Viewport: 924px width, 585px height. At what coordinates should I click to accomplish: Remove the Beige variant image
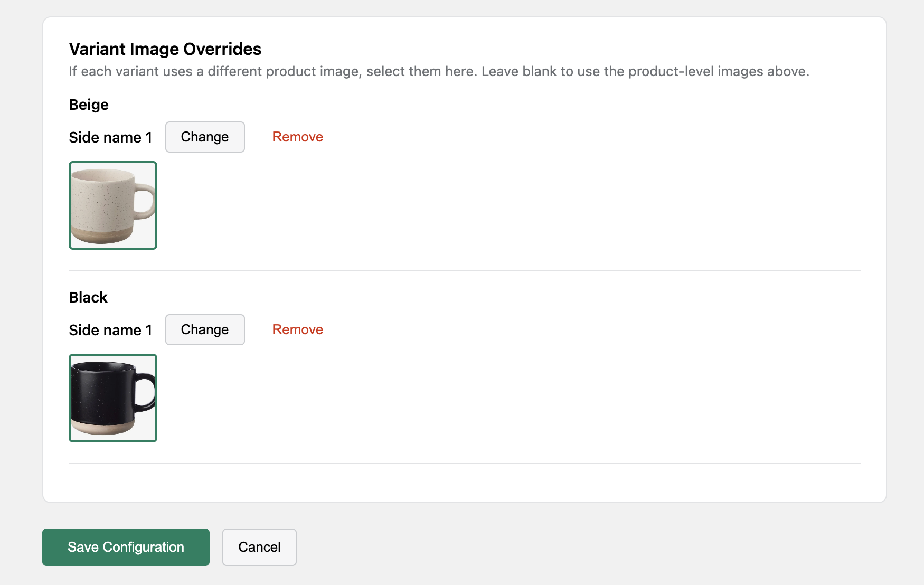[x=297, y=137]
